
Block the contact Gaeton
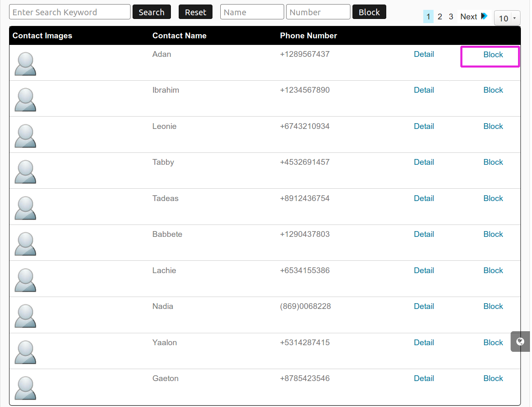pyautogui.click(x=493, y=379)
